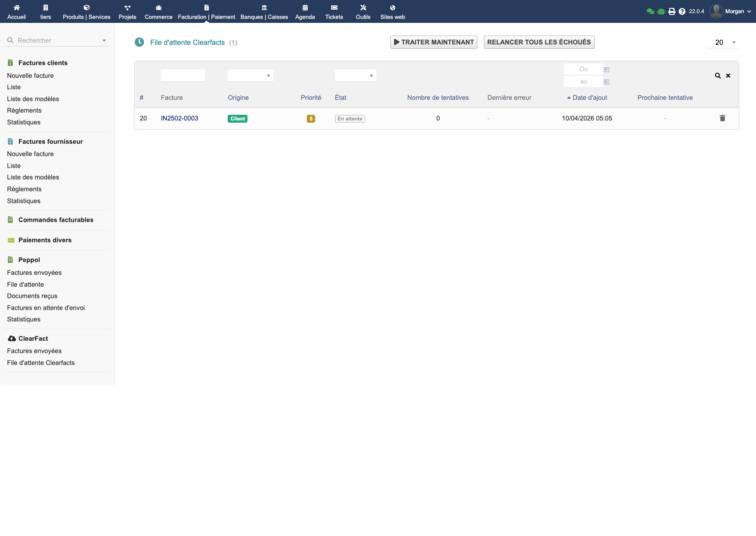Run search with the magnifier icon in filter row
The height and width of the screenshot is (536, 756).
[717, 75]
